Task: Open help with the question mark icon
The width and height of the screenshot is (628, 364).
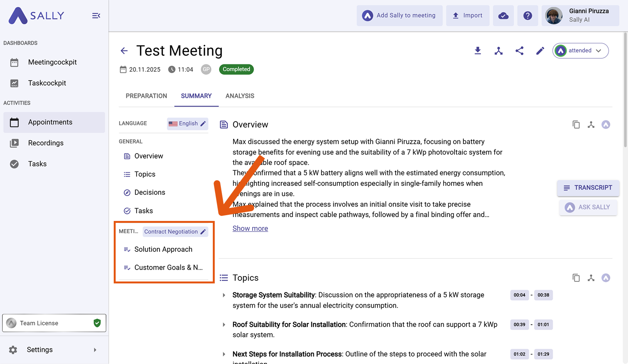Action: pos(527,16)
